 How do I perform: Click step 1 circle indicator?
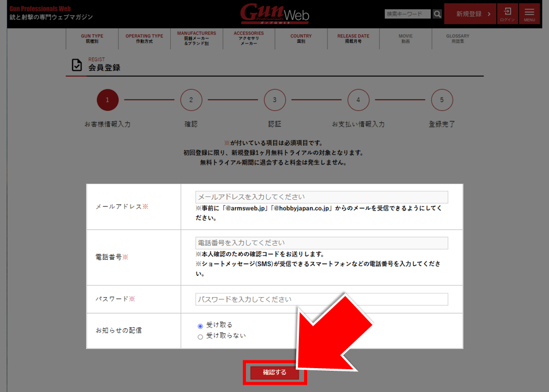107,100
